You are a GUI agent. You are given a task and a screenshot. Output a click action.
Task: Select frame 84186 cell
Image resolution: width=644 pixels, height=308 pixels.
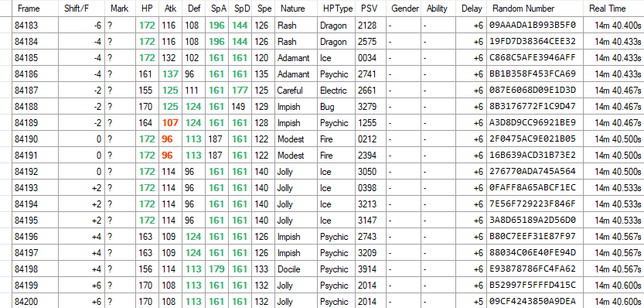(x=35, y=74)
